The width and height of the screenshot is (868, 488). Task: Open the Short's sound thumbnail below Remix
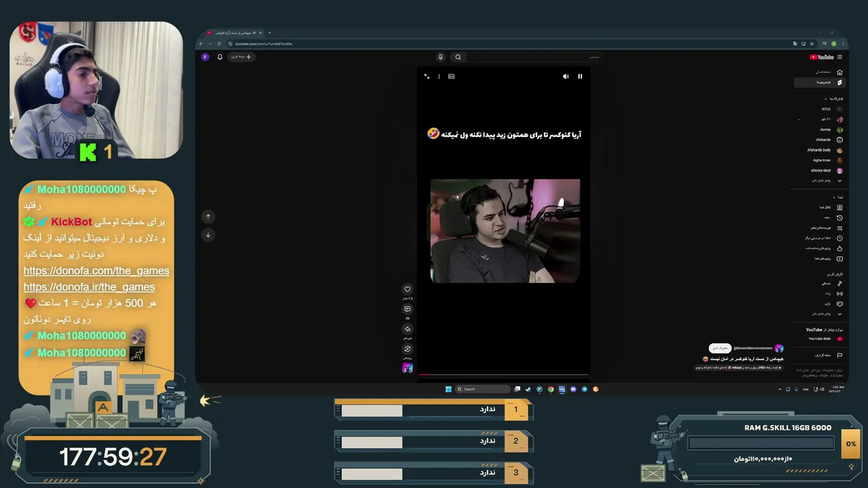tap(407, 368)
